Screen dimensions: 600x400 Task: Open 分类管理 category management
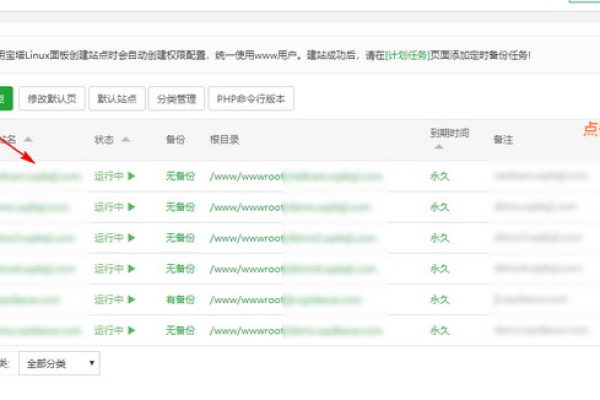click(176, 99)
